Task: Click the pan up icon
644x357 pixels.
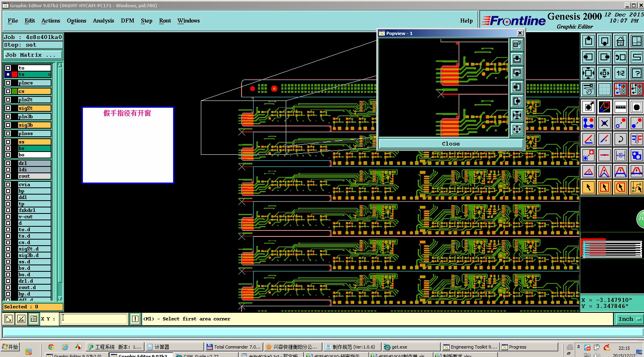Action: tap(588, 41)
